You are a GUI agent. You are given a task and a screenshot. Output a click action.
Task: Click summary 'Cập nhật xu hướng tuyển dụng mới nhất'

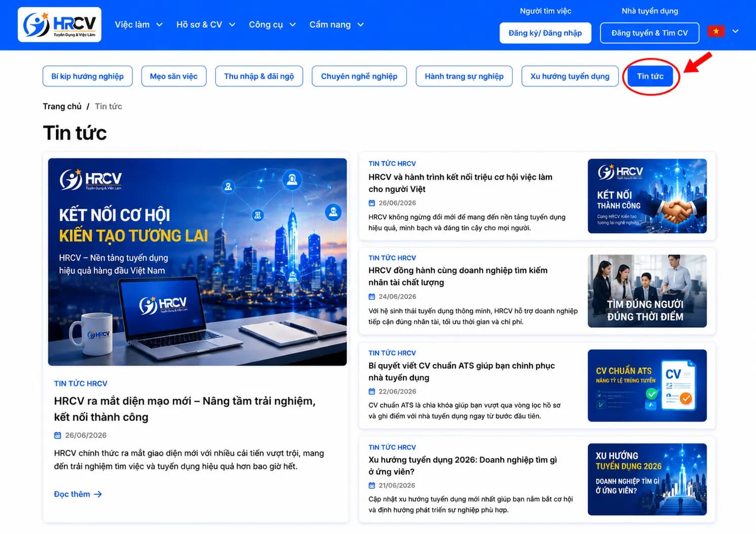point(471,505)
